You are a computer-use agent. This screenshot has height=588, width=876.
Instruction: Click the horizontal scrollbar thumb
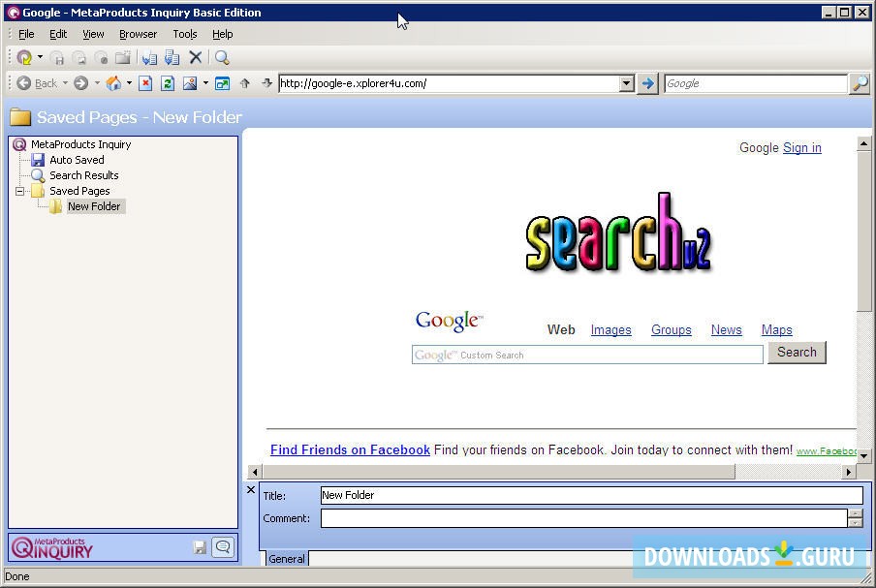pyautogui.click(x=498, y=472)
